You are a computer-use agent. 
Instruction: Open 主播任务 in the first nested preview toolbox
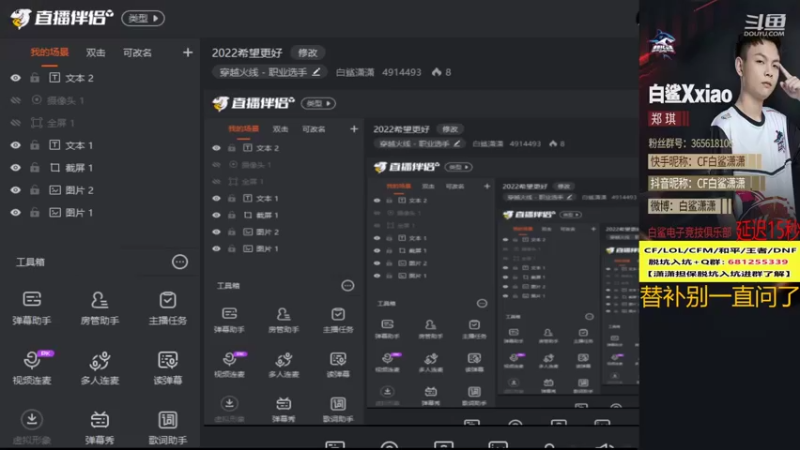click(338, 320)
